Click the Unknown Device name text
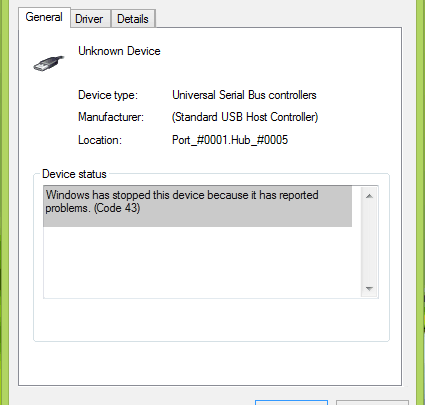Screen dimensions: 425x405 tap(119, 51)
